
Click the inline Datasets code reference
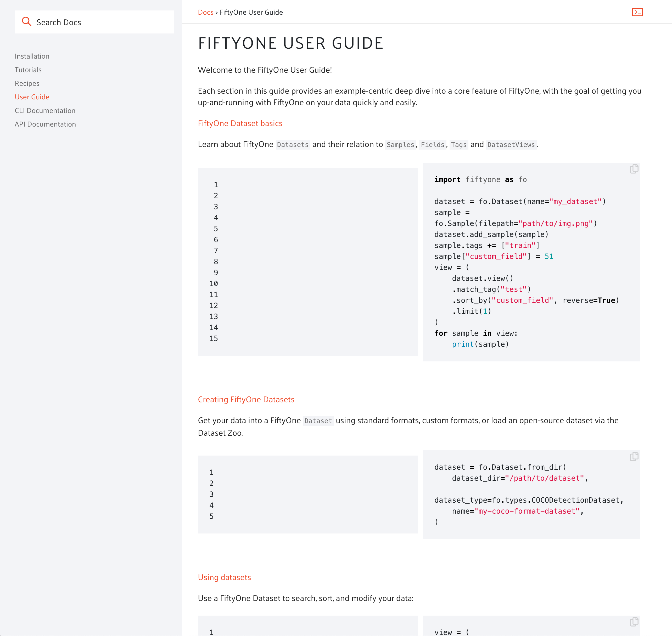click(x=292, y=144)
